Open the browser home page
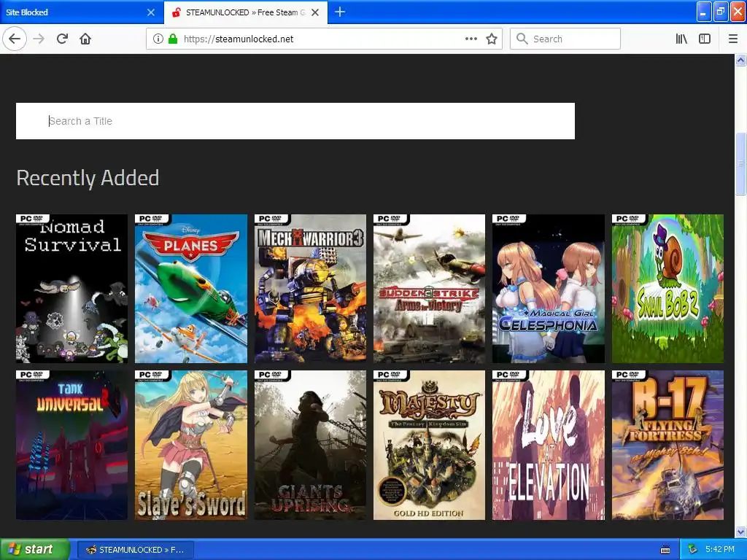Screen dimensions: 747x560 pyautogui.click(x=85, y=39)
